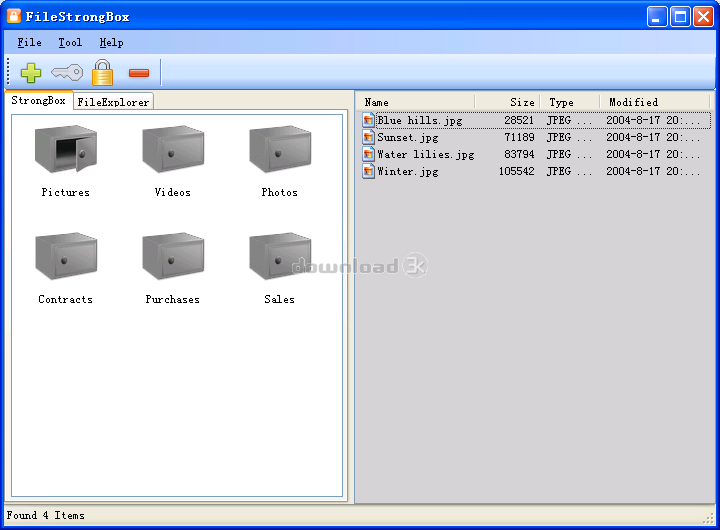Screen dimensions: 720x530
Task: Sort files by Size column header
Action: tap(508, 102)
